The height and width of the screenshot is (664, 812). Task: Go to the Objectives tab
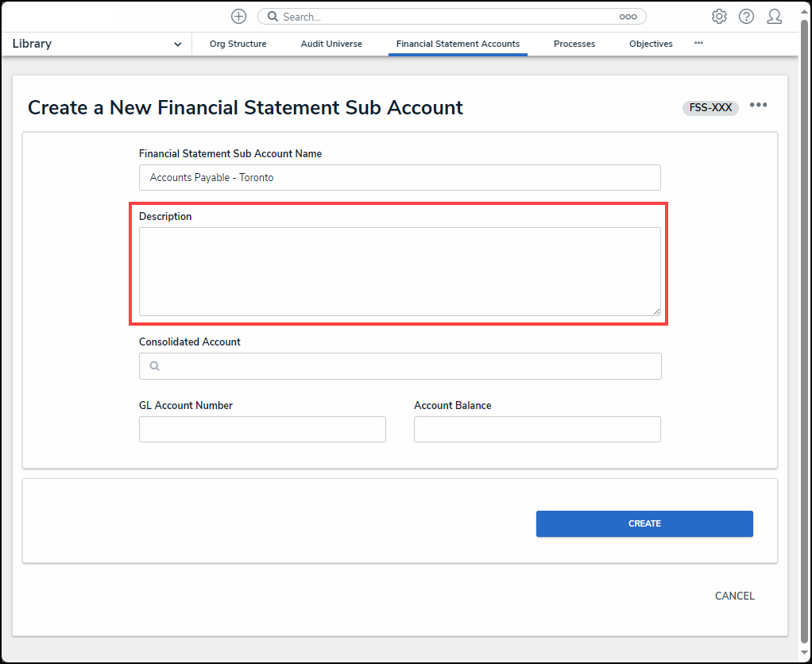(x=651, y=44)
